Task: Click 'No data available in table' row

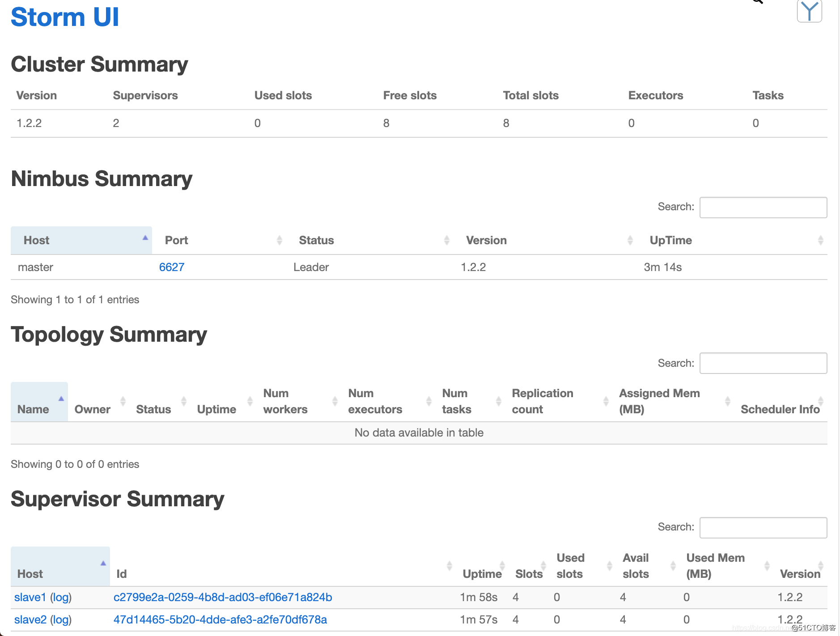Action: [419, 433]
